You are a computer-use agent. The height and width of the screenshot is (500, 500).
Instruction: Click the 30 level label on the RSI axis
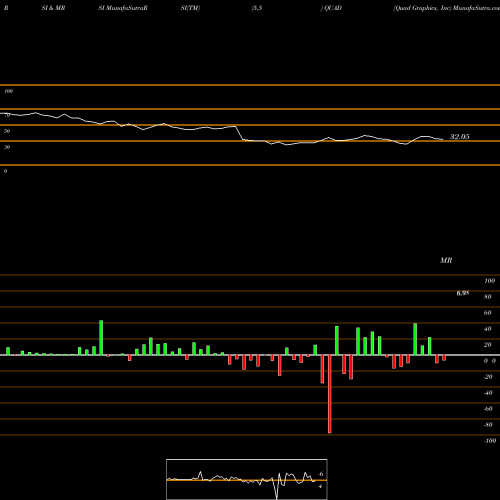[7, 147]
